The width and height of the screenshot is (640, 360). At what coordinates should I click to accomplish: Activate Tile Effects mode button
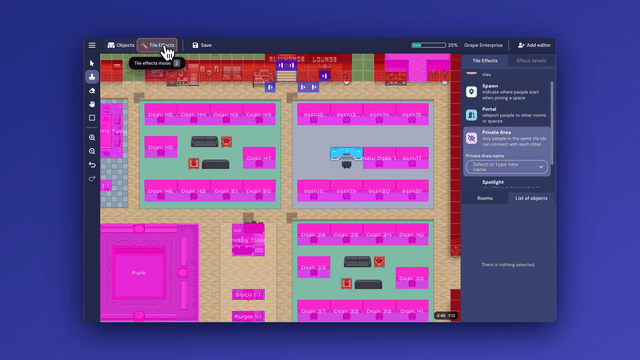tap(157, 45)
